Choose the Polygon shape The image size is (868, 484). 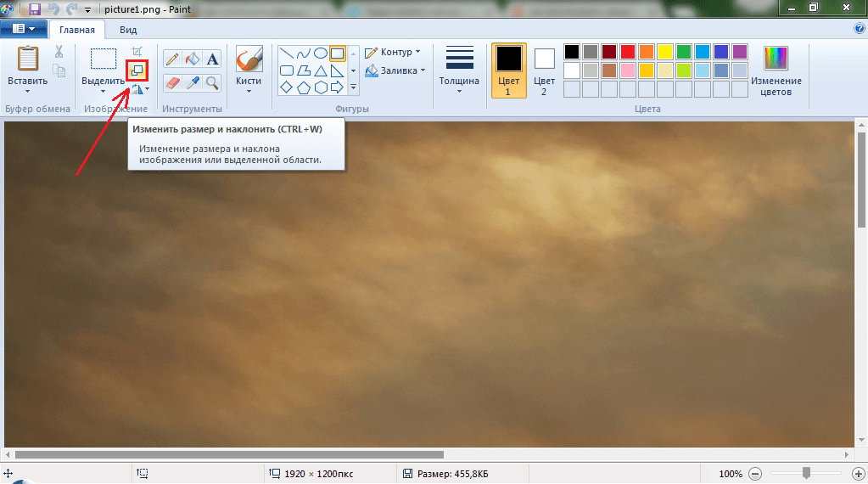[304, 70]
